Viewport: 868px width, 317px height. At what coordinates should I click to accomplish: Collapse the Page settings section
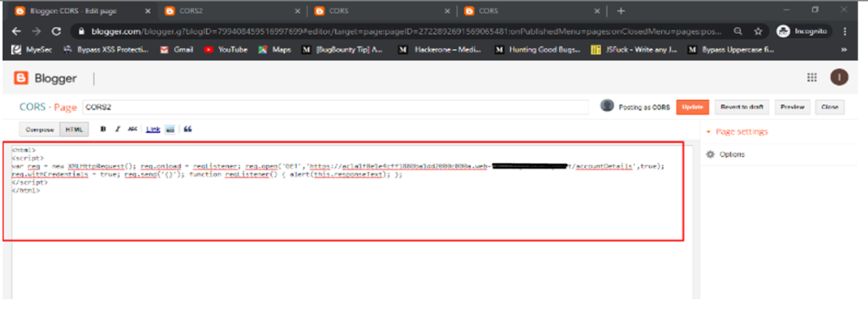tap(708, 132)
